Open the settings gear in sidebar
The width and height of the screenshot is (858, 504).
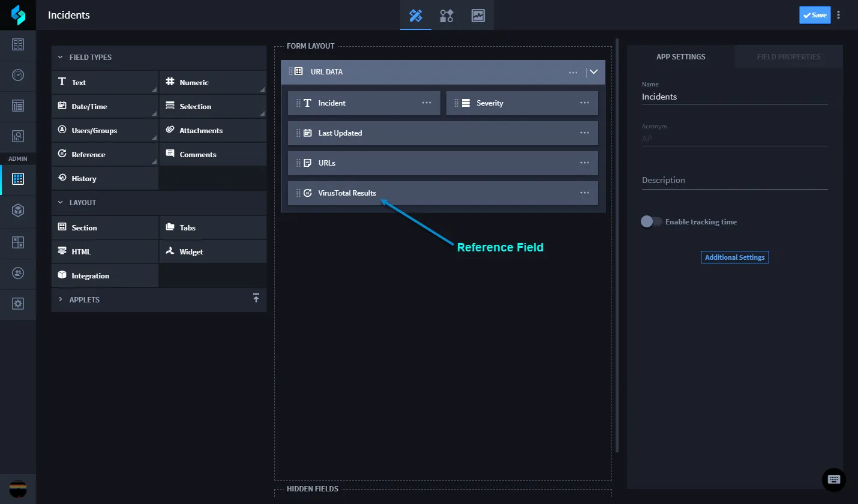(x=18, y=304)
